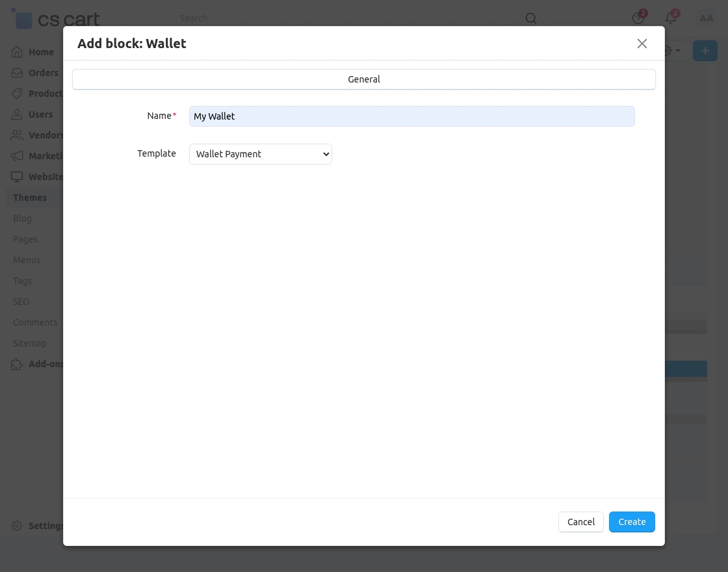Click the search magnifier icon
Viewport: 728px width, 572px height.
coord(531,18)
